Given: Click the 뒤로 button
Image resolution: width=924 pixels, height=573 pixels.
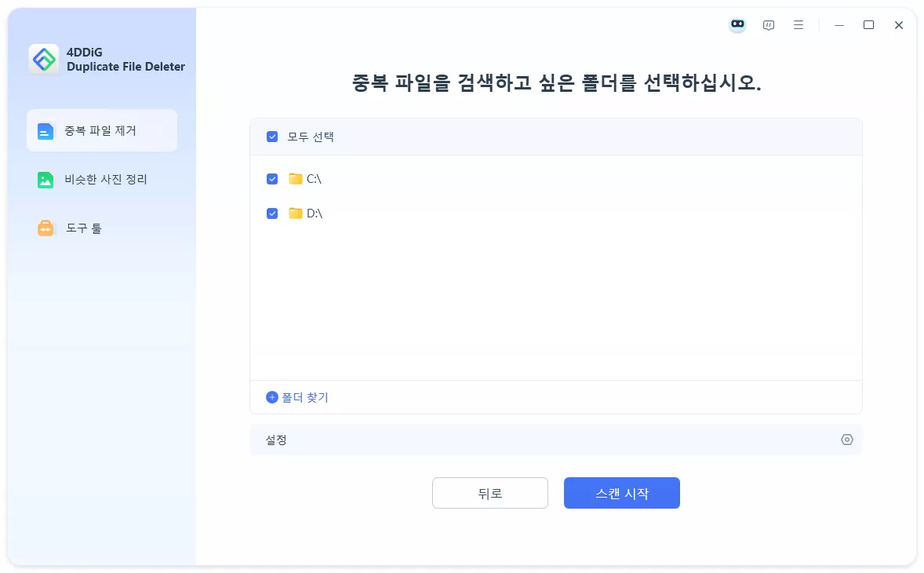Looking at the screenshot, I should tap(489, 493).
